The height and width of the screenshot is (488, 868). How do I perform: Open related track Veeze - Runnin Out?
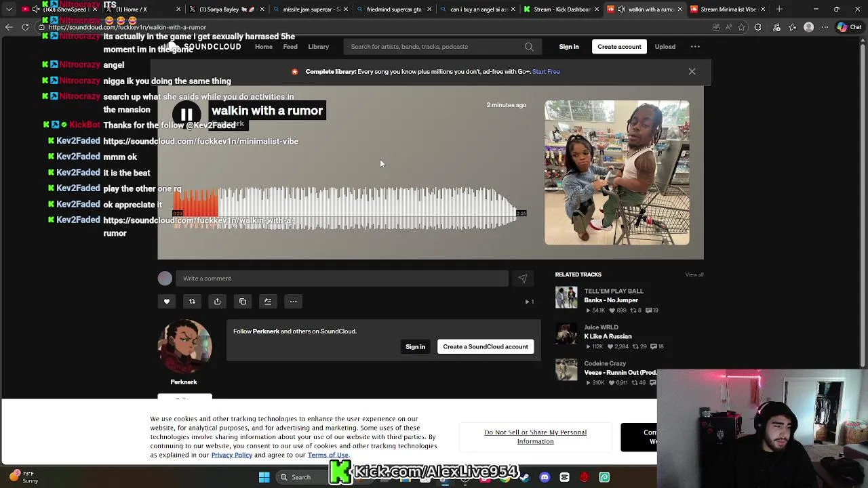pyautogui.click(x=620, y=373)
